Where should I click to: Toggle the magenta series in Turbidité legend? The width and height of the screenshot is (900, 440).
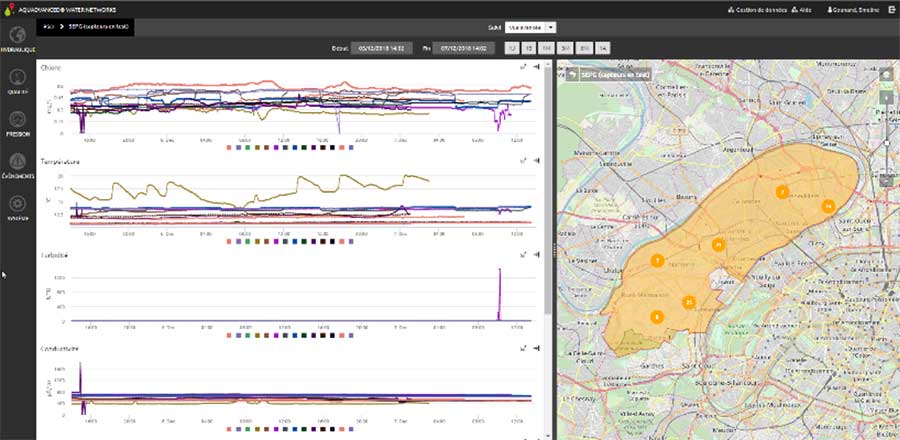click(276, 335)
